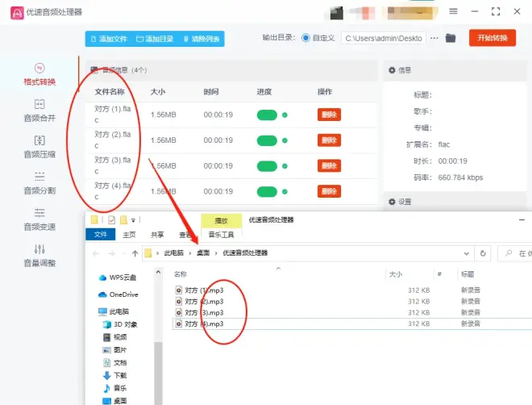532x405 pixels.
Task: Click the 添加目录 add folder button
Action: click(155, 39)
